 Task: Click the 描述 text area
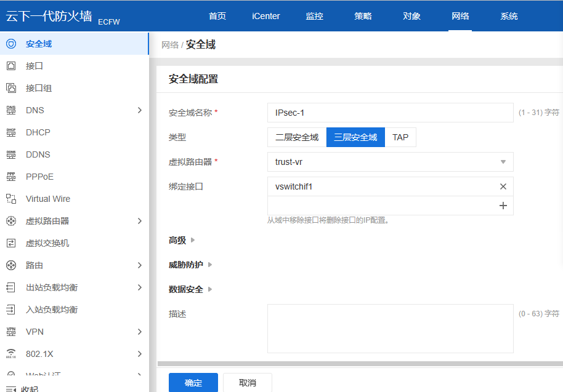[x=390, y=329]
